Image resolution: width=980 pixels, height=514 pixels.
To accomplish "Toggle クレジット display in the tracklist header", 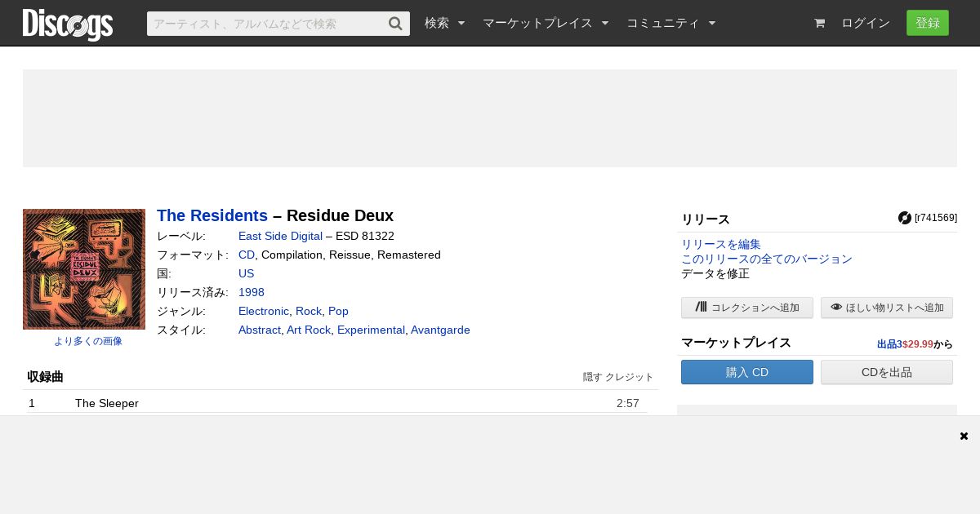I will 630,377.
